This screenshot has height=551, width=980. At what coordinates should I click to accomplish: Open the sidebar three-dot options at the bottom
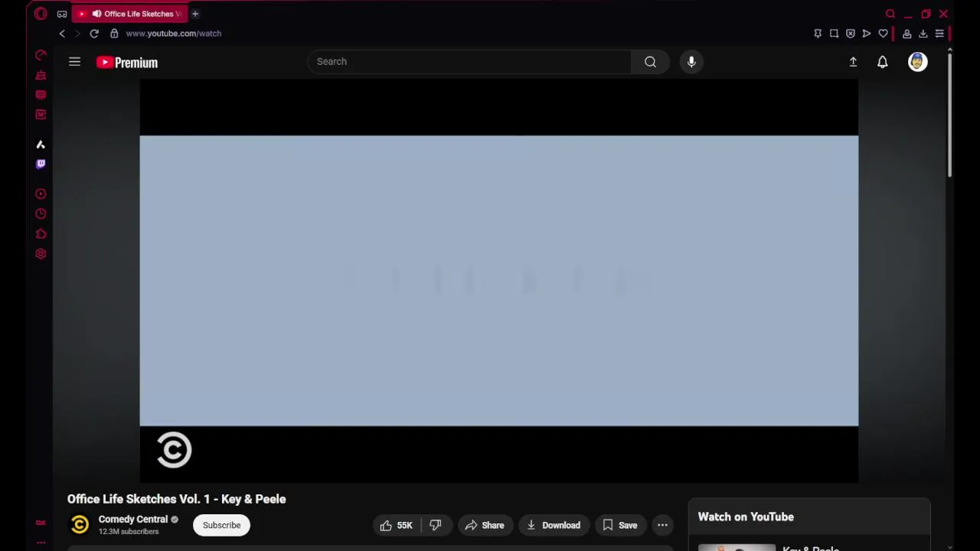tap(41, 543)
